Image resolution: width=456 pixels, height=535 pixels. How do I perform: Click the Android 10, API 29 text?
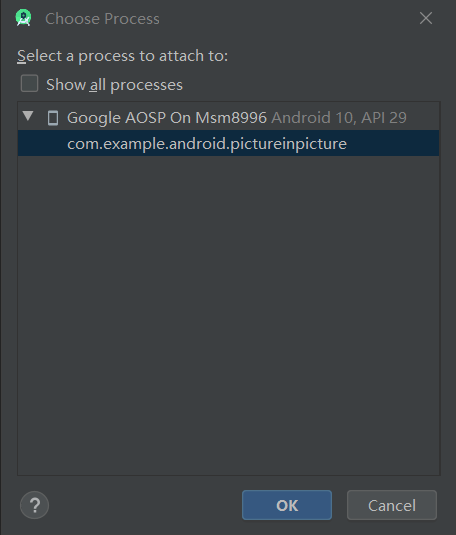(339, 118)
